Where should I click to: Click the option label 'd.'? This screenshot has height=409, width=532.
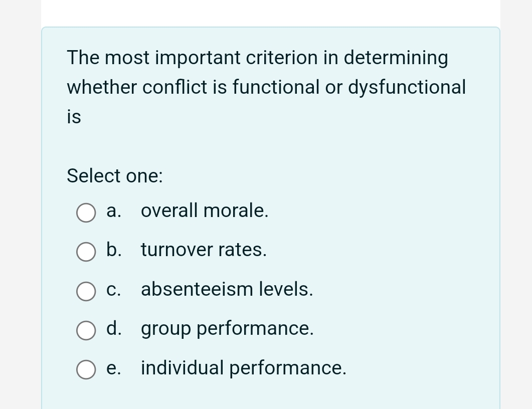(x=114, y=329)
